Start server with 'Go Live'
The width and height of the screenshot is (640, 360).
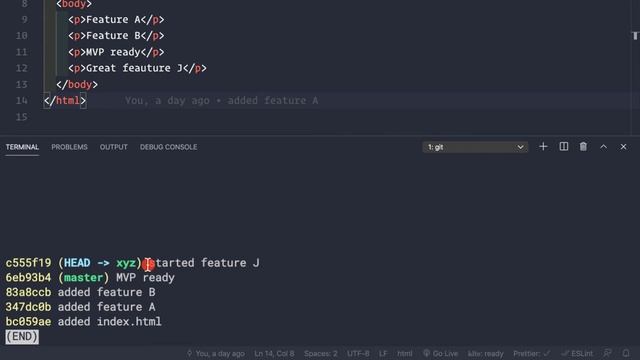coord(440,353)
